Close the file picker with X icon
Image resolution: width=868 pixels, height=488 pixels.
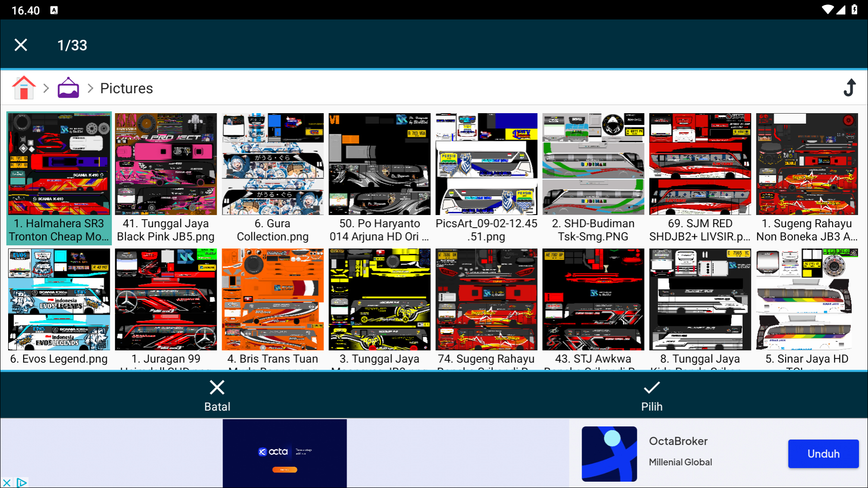tap(21, 45)
